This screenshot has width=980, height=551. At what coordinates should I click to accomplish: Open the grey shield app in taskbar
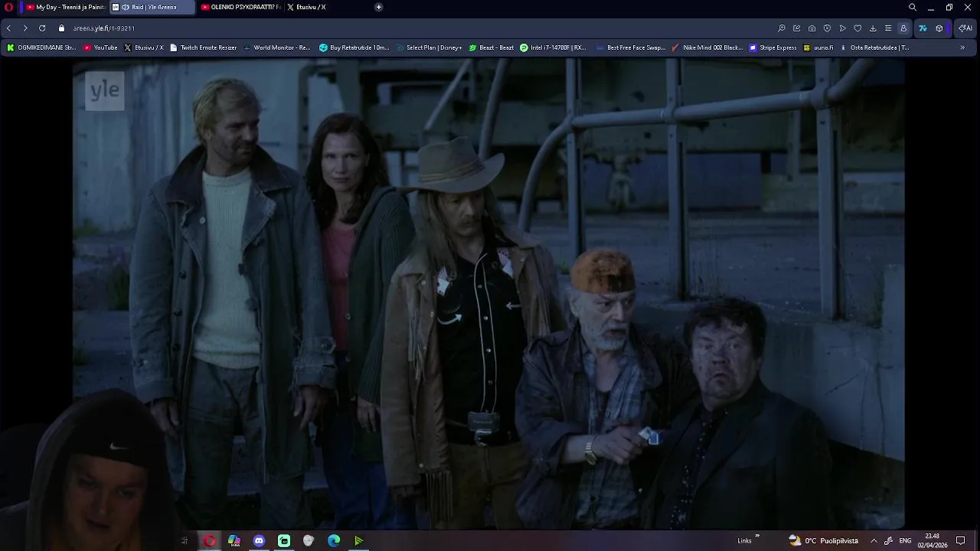(x=309, y=541)
